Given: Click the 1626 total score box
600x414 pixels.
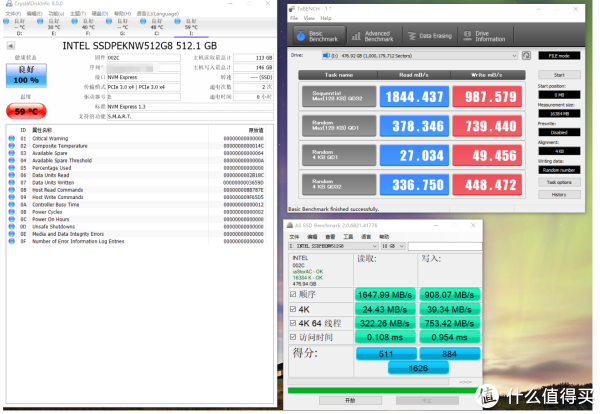Looking at the screenshot, I should point(418,368).
